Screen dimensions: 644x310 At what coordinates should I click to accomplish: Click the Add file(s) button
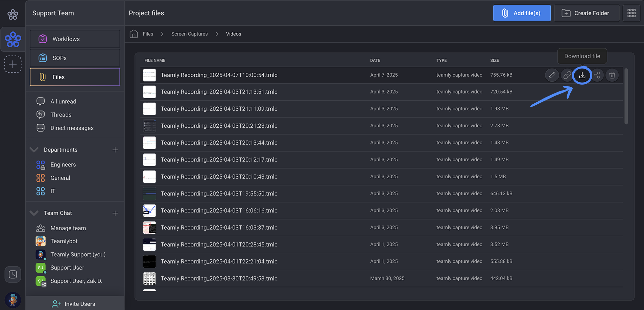(x=522, y=13)
